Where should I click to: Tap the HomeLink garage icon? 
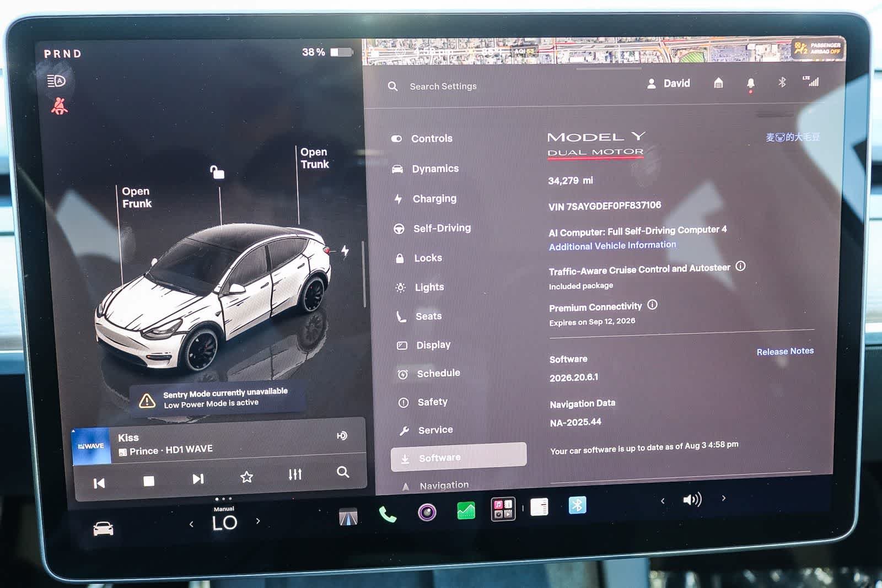coord(718,83)
